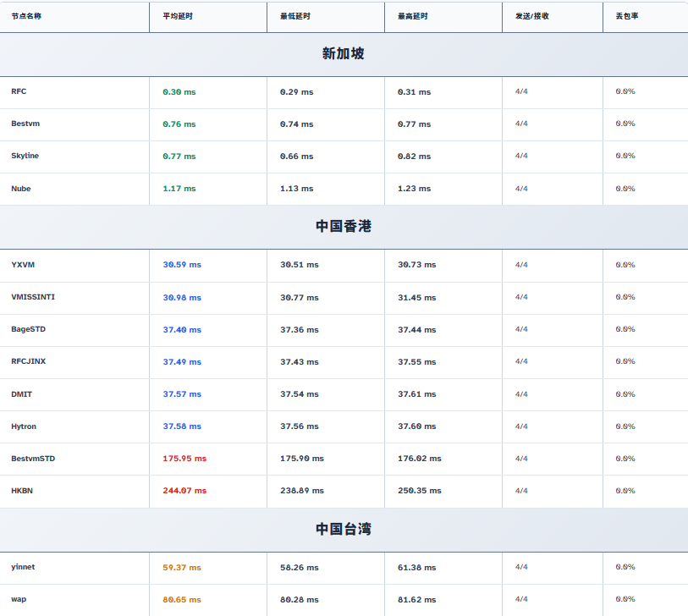Select the RFC node name
688x616 pixels.
click(x=19, y=91)
